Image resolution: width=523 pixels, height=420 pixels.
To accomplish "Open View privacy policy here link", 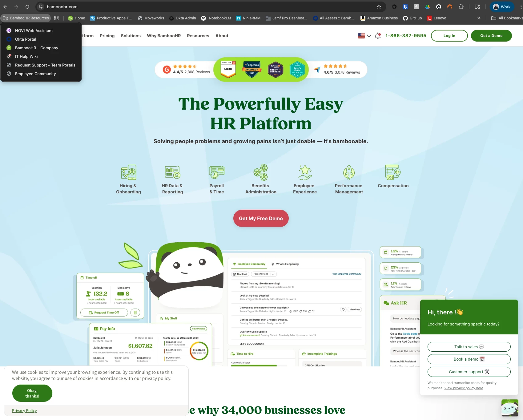I will coord(464,388).
